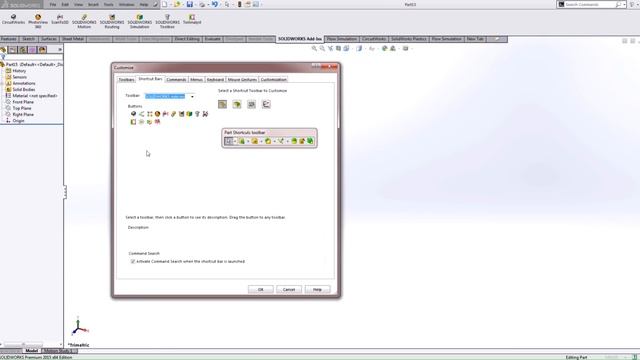Viewport: 640px width, 360px height.
Task: Switch to the ConfigurationManager tab icon
Action: click(22, 50)
